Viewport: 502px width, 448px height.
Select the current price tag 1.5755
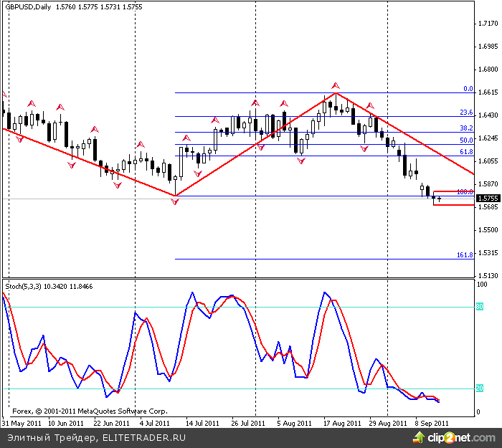[488, 199]
